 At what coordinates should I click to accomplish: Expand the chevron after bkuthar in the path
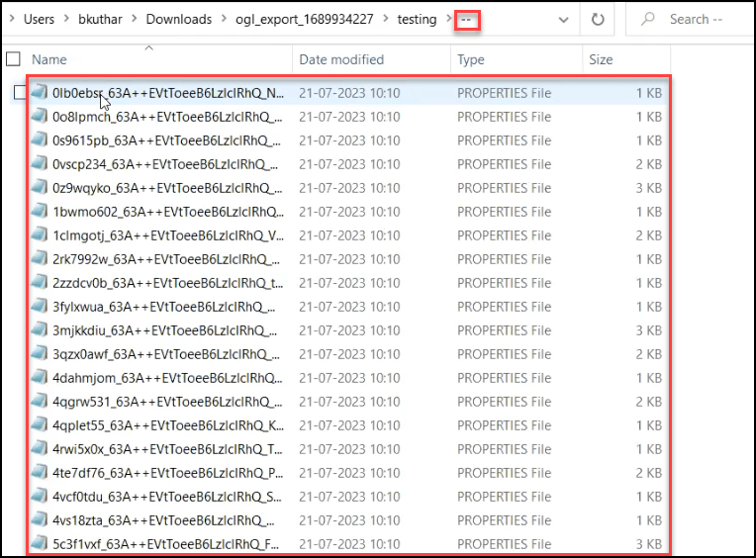(x=134, y=19)
